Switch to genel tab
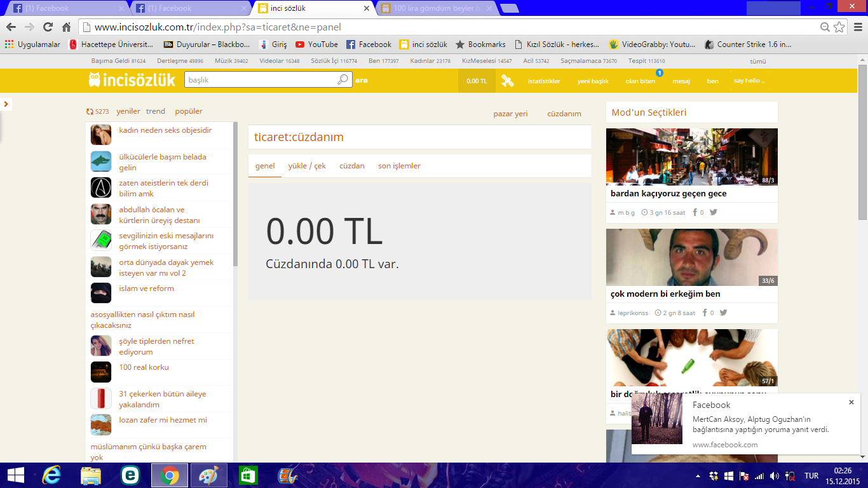 pos(265,166)
